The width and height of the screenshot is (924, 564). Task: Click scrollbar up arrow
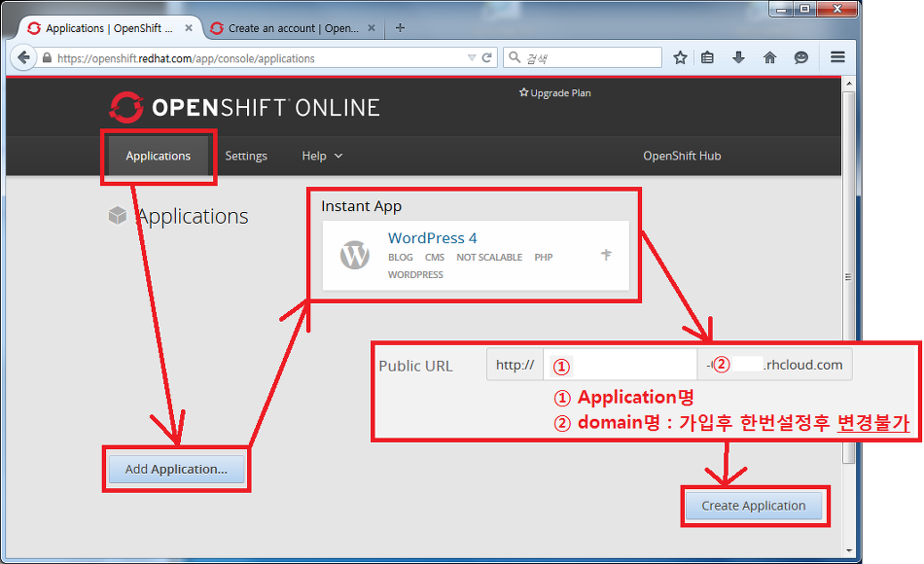click(848, 83)
